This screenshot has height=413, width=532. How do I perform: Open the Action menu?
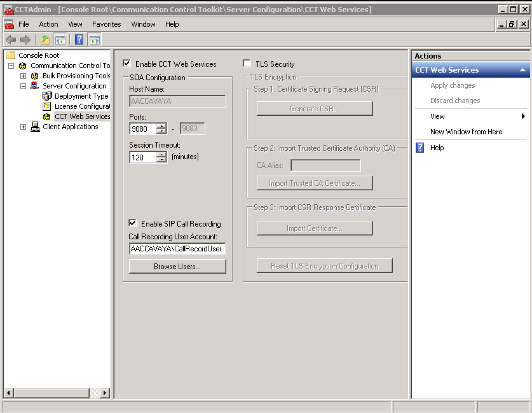tap(48, 24)
